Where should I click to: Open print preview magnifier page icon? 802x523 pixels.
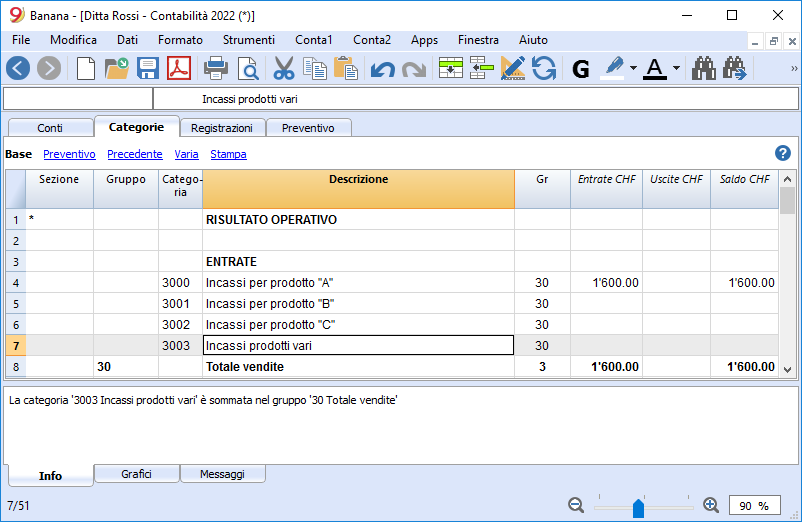tap(249, 68)
